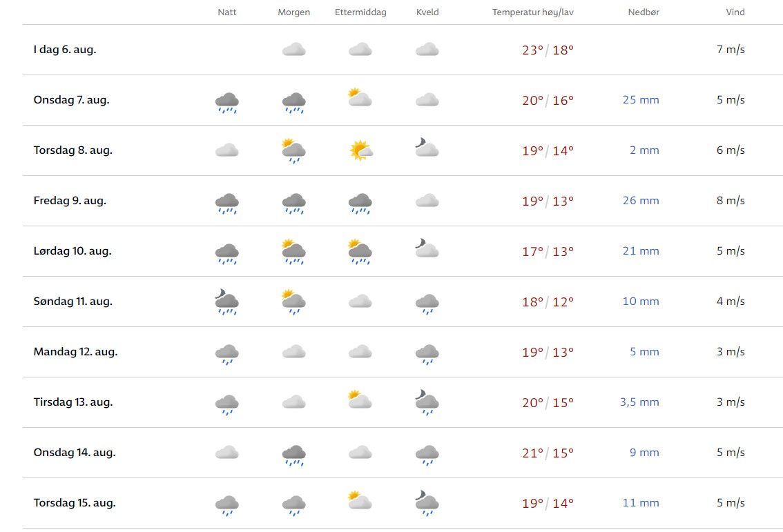Click Thursday 8. aug. evening moon-cloud icon
783x532 pixels.
pyautogui.click(x=427, y=148)
